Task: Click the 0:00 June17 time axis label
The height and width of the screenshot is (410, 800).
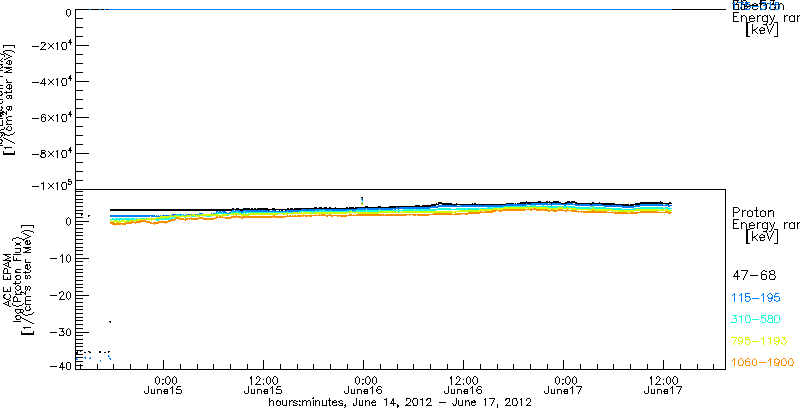Action: pyautogui.click(x=564, y=385)
